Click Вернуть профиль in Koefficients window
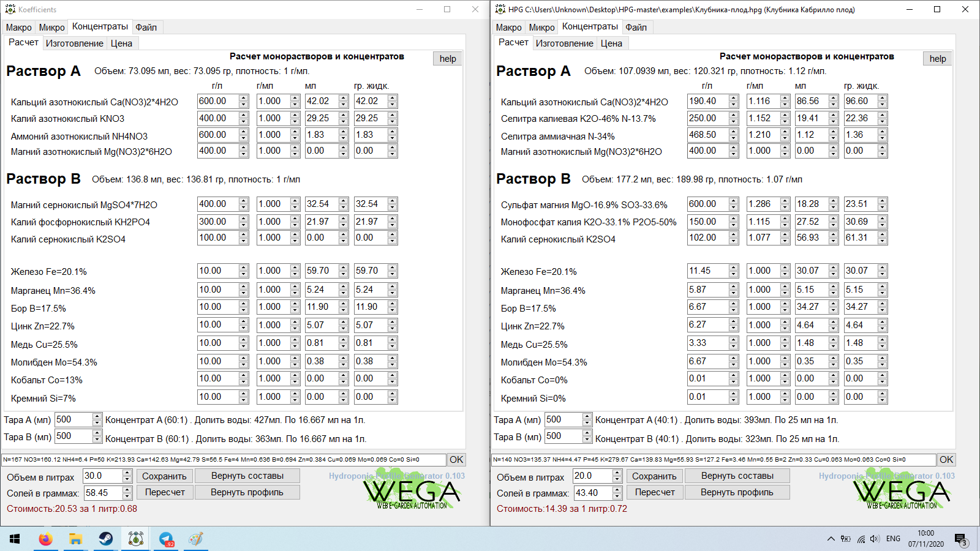980x551 pixels. coord(247,492)
